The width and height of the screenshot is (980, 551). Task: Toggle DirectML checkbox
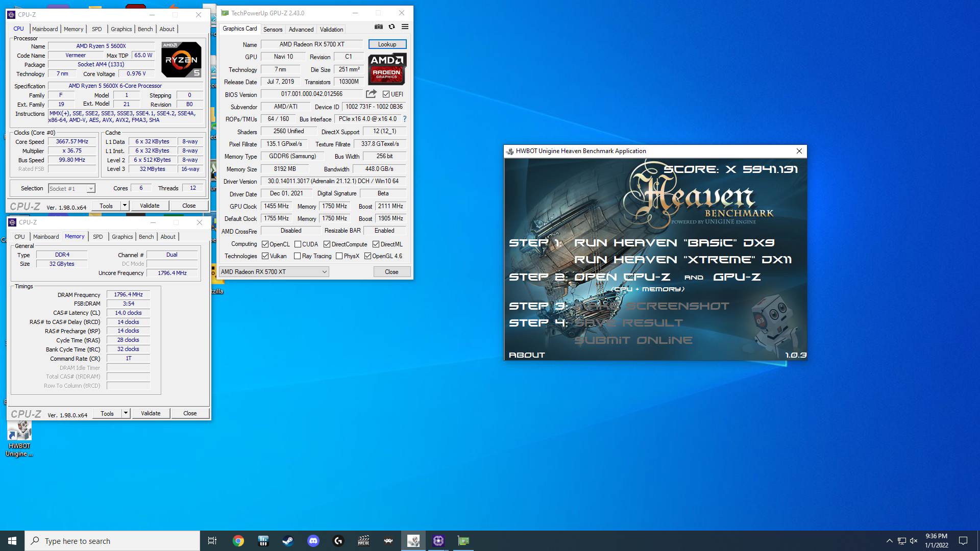tap(376, 244)
